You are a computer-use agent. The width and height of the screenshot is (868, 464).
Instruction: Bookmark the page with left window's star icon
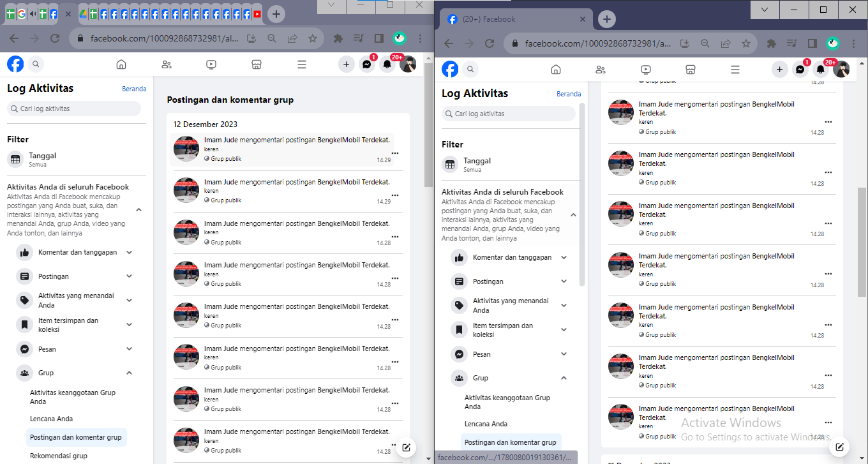pos(312,38)
